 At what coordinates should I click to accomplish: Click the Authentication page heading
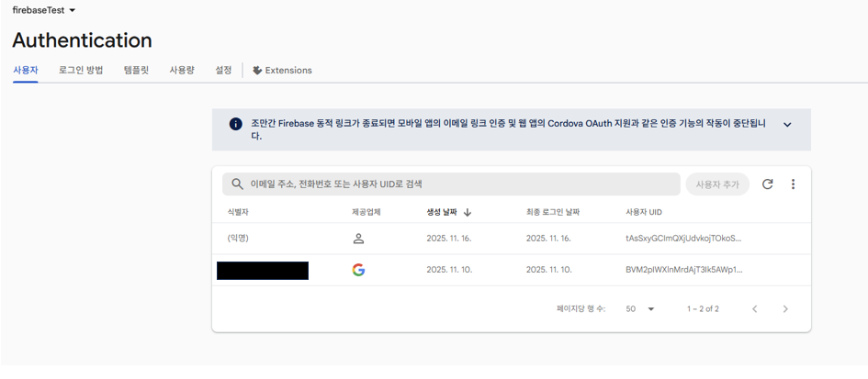coord(82,40)
